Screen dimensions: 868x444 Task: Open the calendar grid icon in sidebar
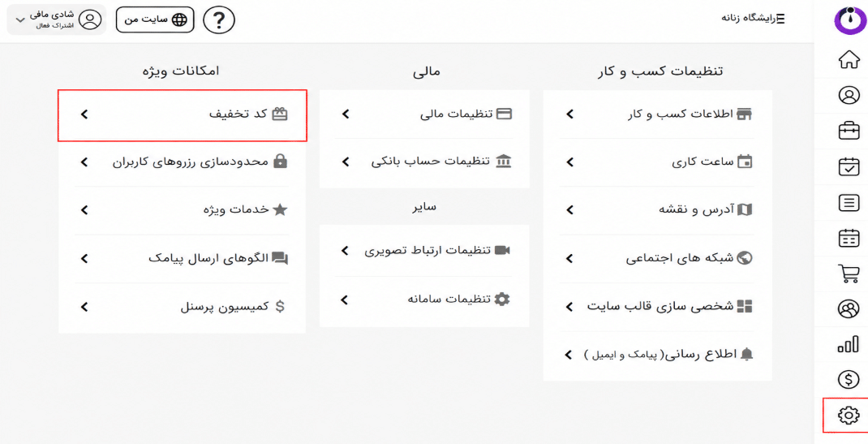click(849, 238)
